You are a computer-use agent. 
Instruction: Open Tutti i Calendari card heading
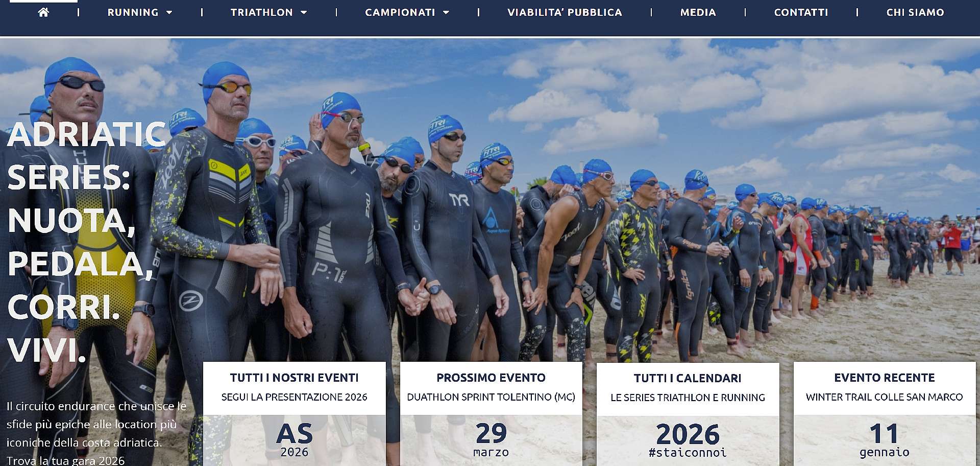[x=688, y=378]
